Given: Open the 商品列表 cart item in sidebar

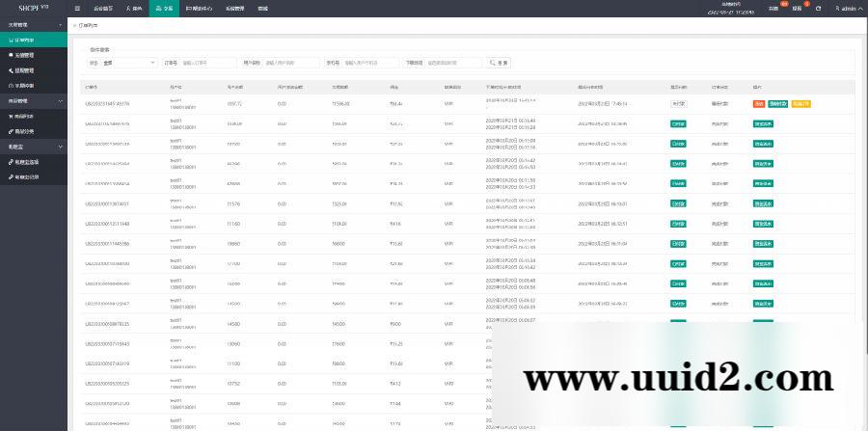Looking at the screenshot, I should 24,116.
